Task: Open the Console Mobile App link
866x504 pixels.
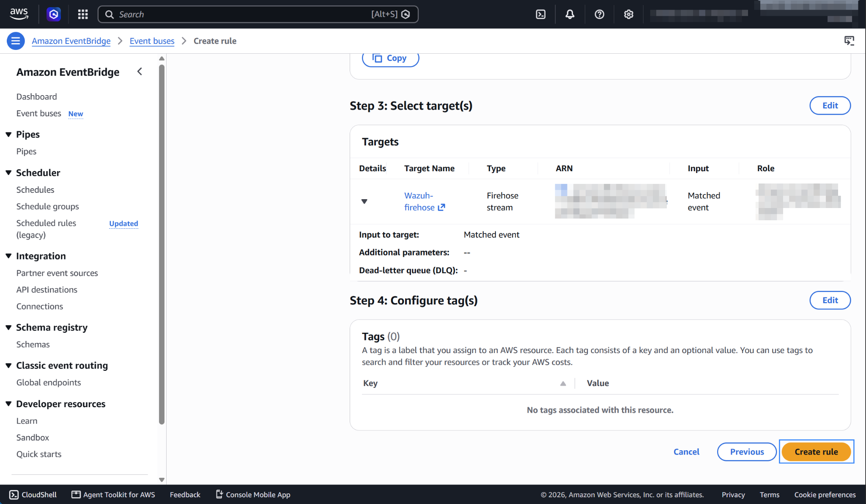Action: pos(253,495)
